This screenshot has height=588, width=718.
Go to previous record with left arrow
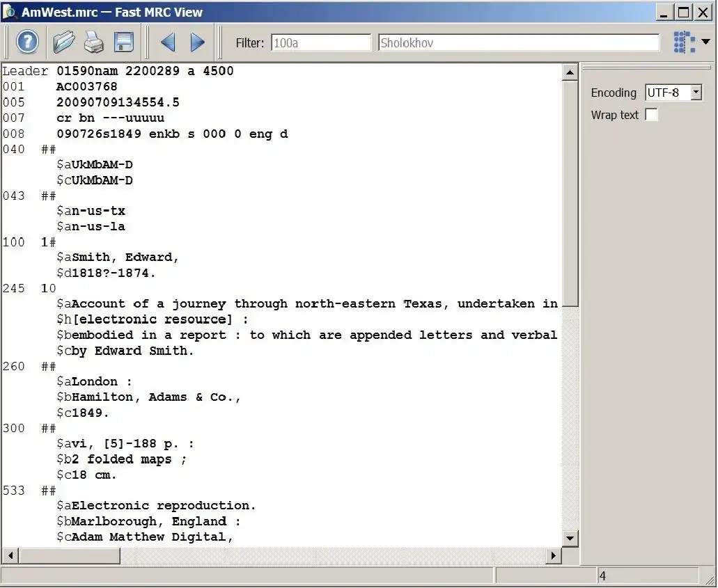[x=168, y=42]
